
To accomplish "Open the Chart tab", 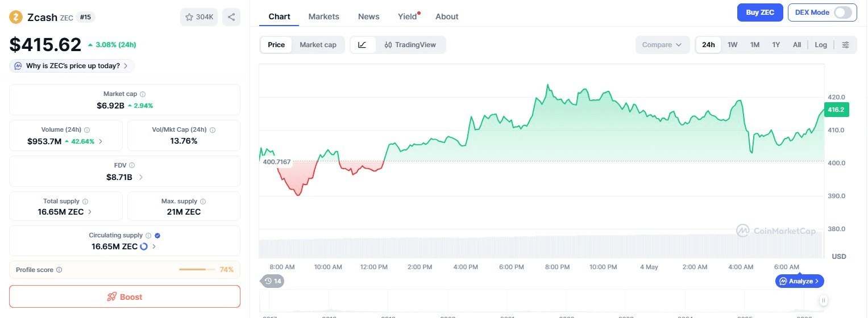I will point(279,16).
